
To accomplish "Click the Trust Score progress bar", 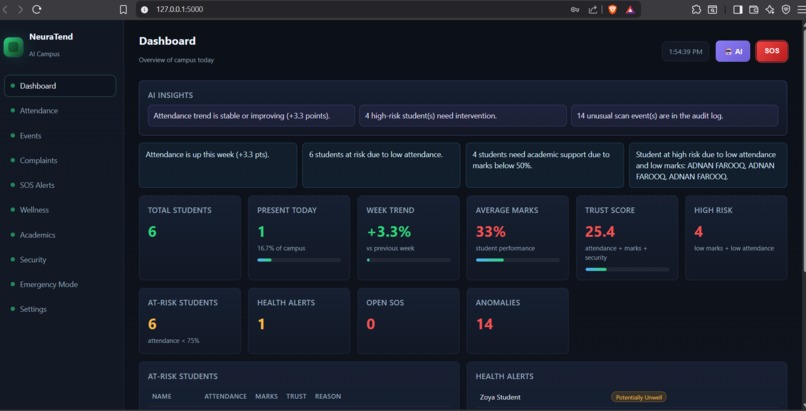I will tap(627, 269).
